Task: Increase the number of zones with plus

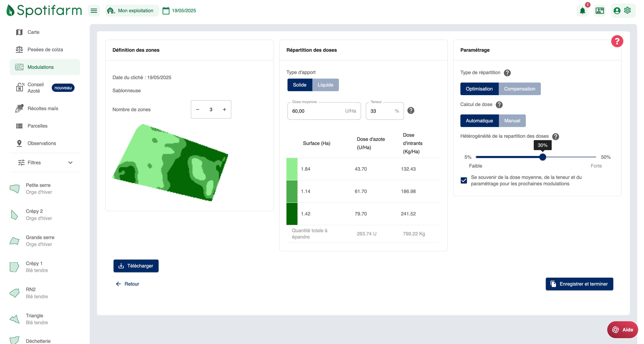Action: 224,109
